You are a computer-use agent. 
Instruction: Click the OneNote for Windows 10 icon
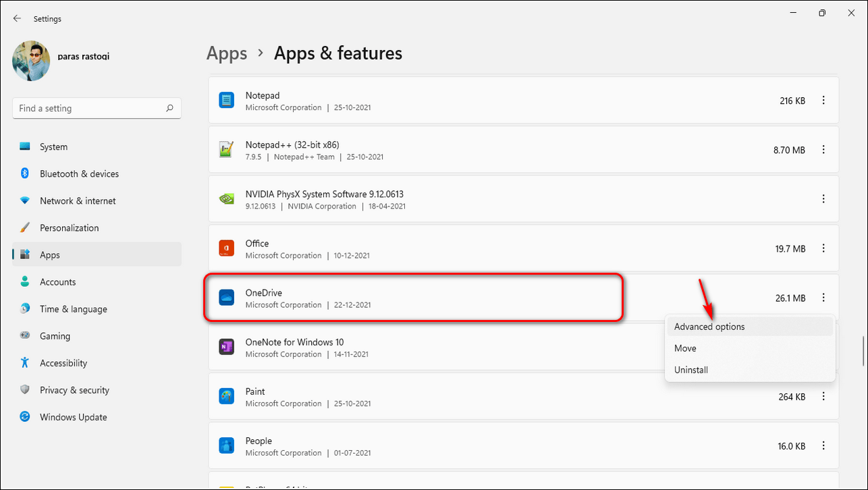226,347
